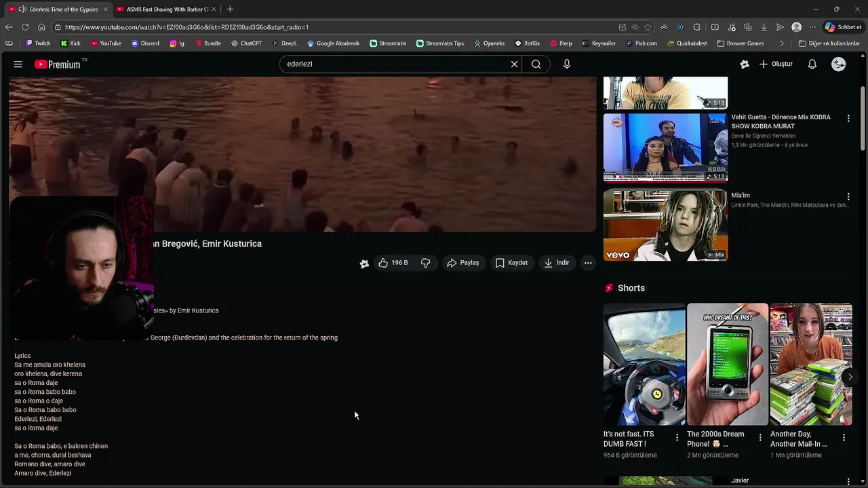
Task: Open Streamlabs Tips bookmark
Action: pos(439,43)
